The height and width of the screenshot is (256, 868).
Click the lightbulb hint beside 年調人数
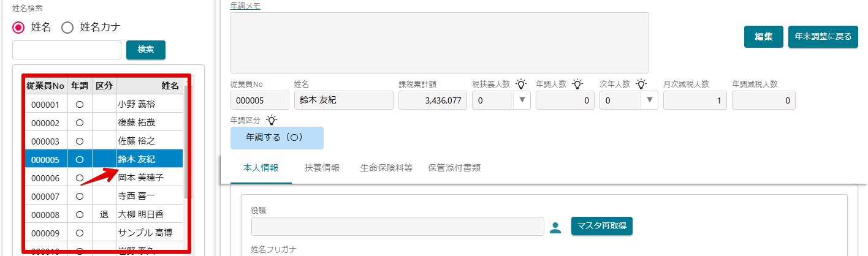click(x=577, y=84)
